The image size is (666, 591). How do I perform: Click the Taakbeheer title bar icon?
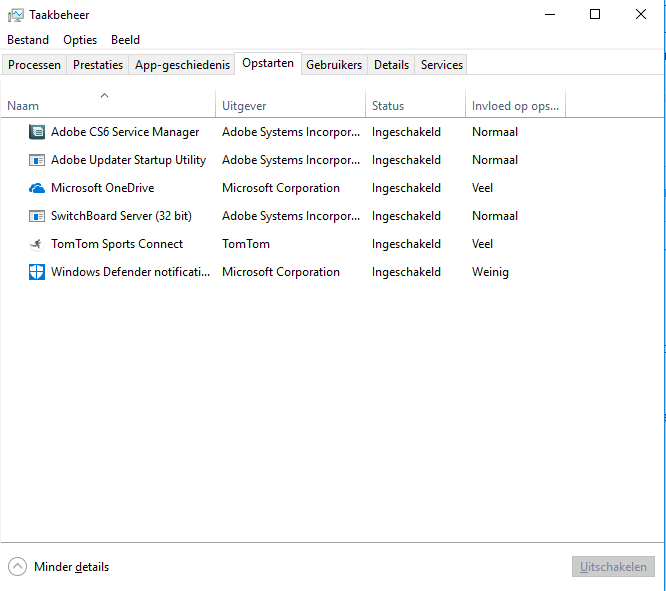tap(16, 15)
